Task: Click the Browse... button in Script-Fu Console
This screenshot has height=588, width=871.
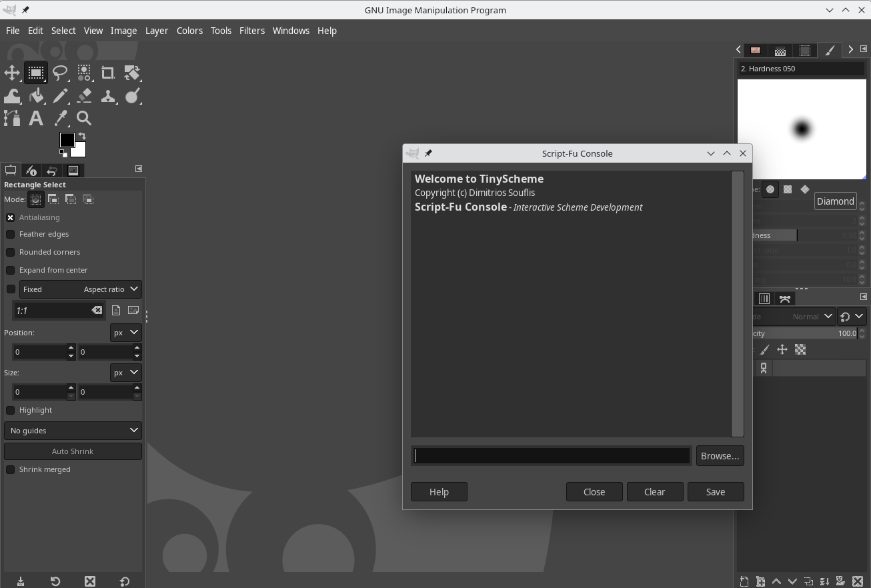Action: coord(719,456)
